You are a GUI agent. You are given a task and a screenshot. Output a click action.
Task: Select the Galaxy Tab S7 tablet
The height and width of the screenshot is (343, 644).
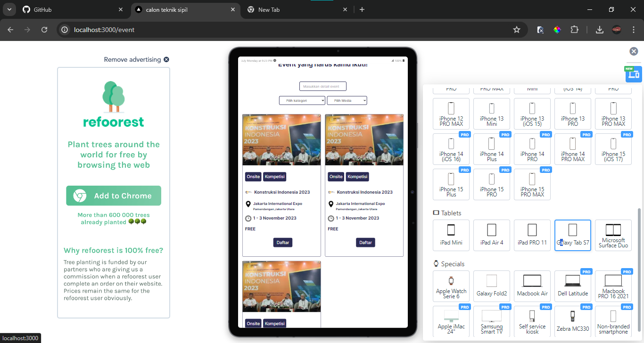tap(573, 235)
